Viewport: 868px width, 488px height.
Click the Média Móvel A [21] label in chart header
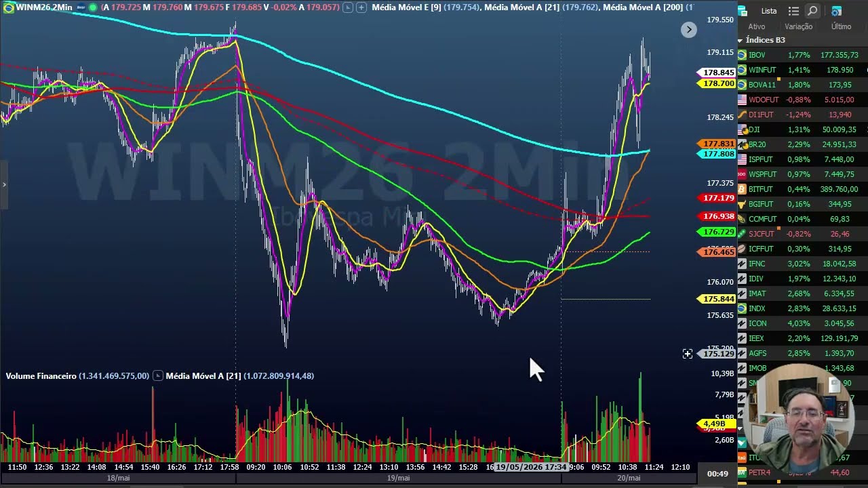tap(521, 7)
